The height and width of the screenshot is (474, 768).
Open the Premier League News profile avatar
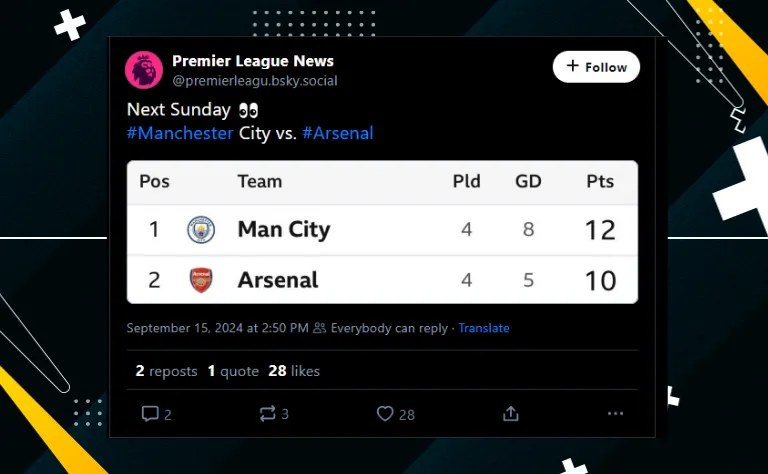(143, 69)
